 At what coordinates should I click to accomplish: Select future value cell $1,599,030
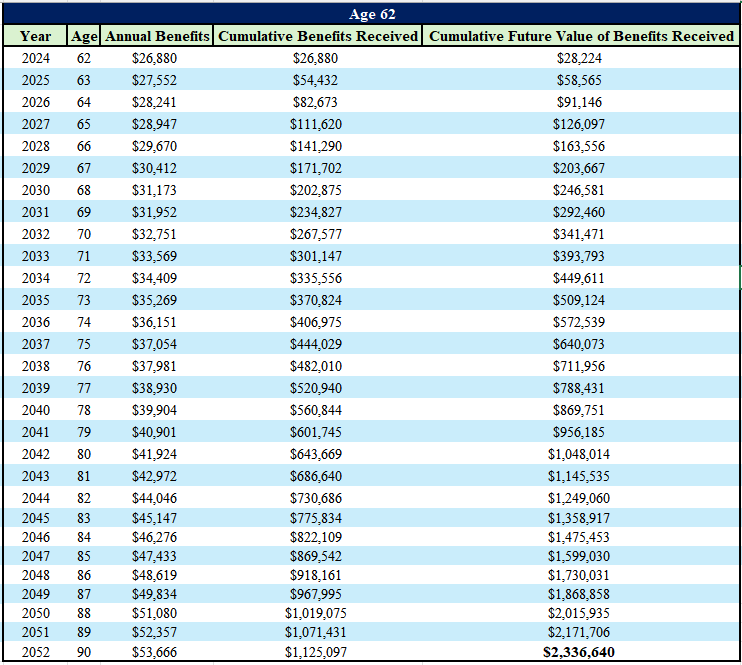[x=579, y=556]
